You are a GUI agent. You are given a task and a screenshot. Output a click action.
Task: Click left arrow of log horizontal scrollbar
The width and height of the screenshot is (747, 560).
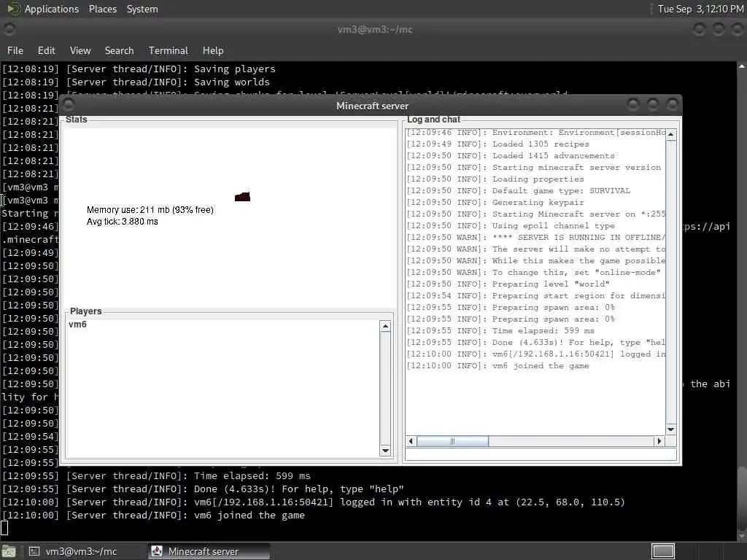[411, 441]
